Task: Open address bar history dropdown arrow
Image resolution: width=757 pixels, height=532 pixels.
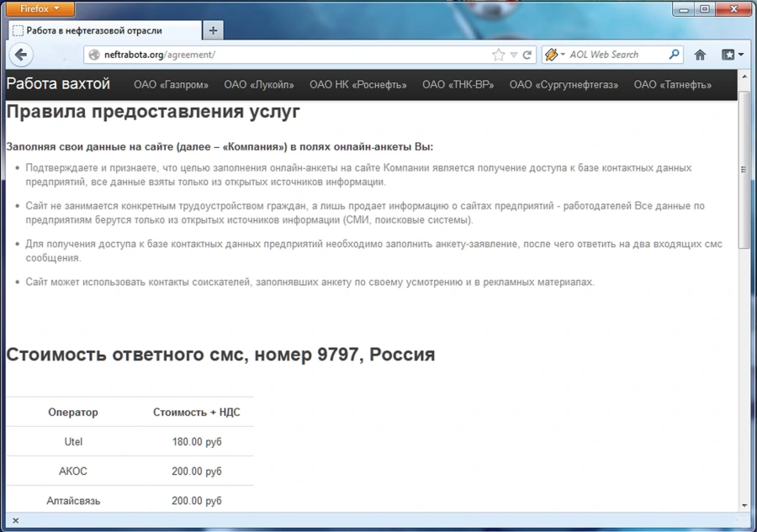Action: coord(514,55)
